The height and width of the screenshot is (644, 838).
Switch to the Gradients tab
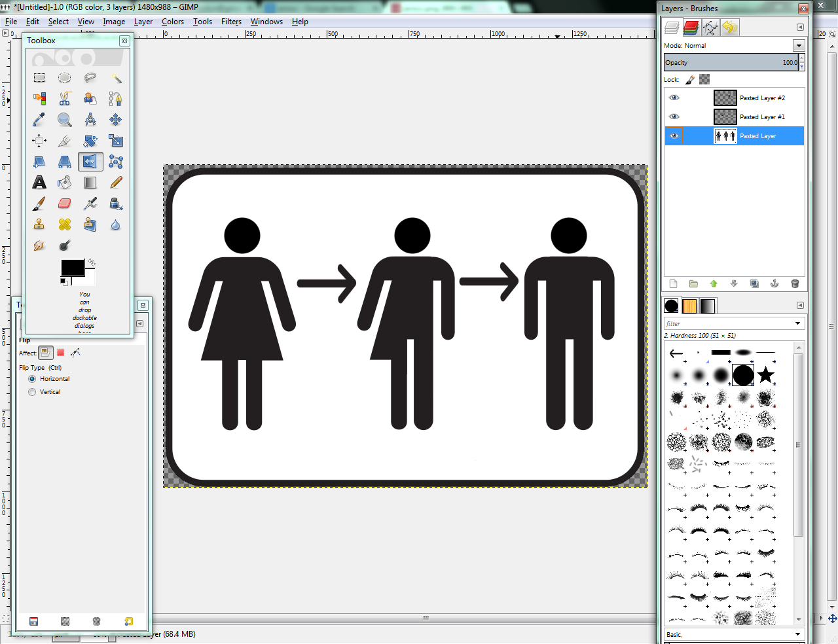(708, 306)
